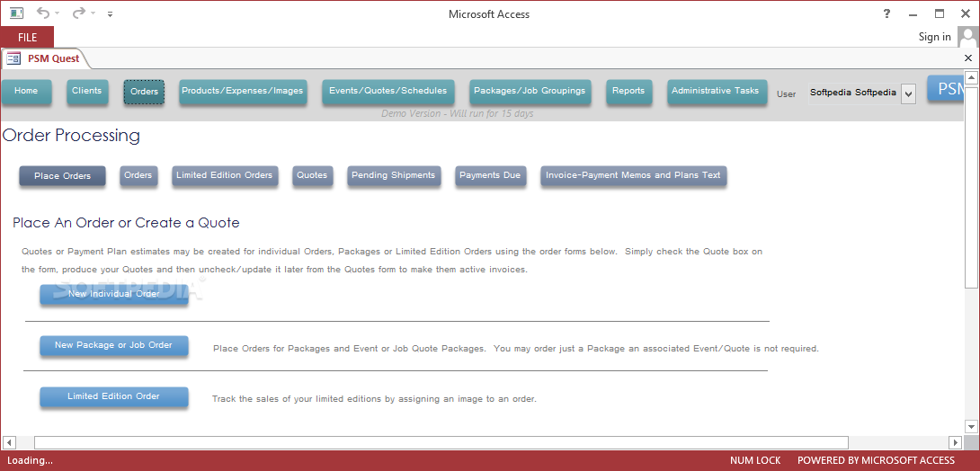Close the PSM Quest tab with X

pyautogui.click(x=968, y=58)
